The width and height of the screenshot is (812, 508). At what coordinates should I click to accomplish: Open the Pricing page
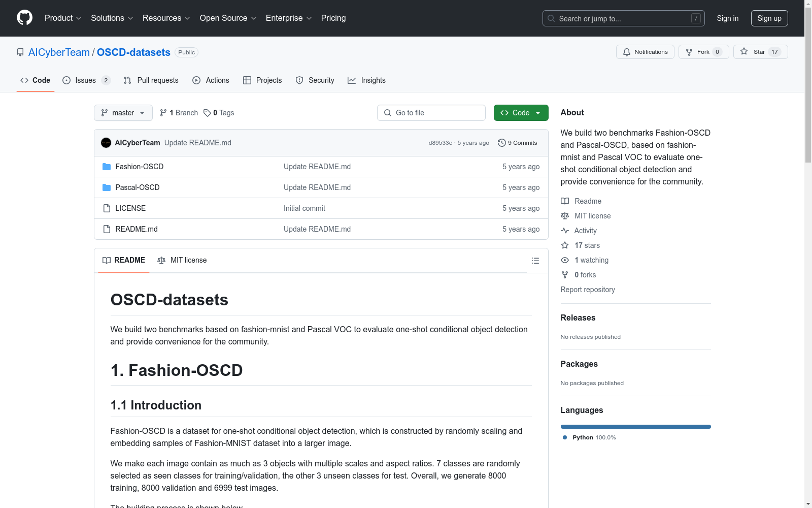tap(333, 18)
